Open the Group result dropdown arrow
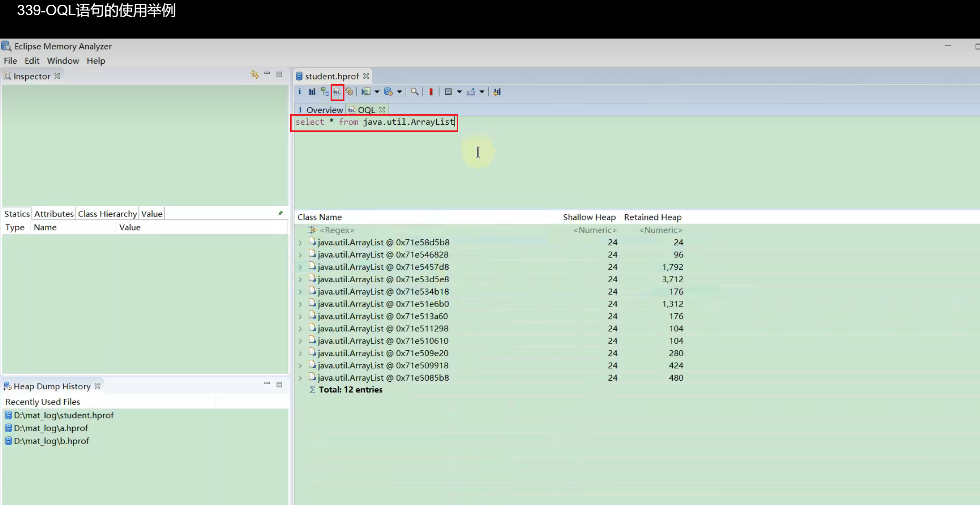Screen dimensions: 980x505 coord(459,92)
